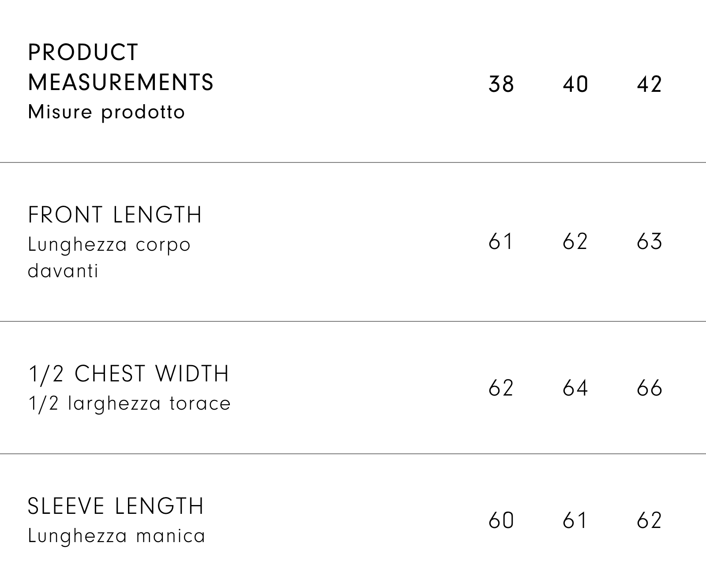This screenshot has width=706, height=588.
Task: Click sleeve length value for size 42
Action: 650,520
